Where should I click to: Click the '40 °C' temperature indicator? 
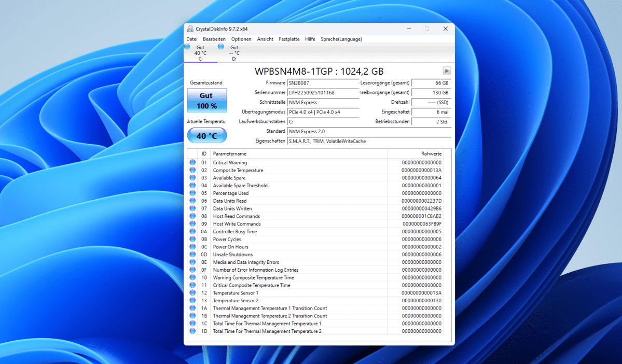(x=206, y=135)
